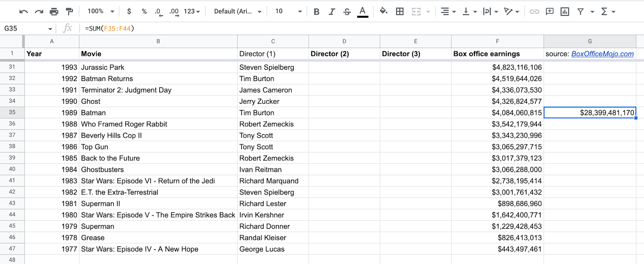Select the Randal Kleiser director cell

[x=273, y=238]
